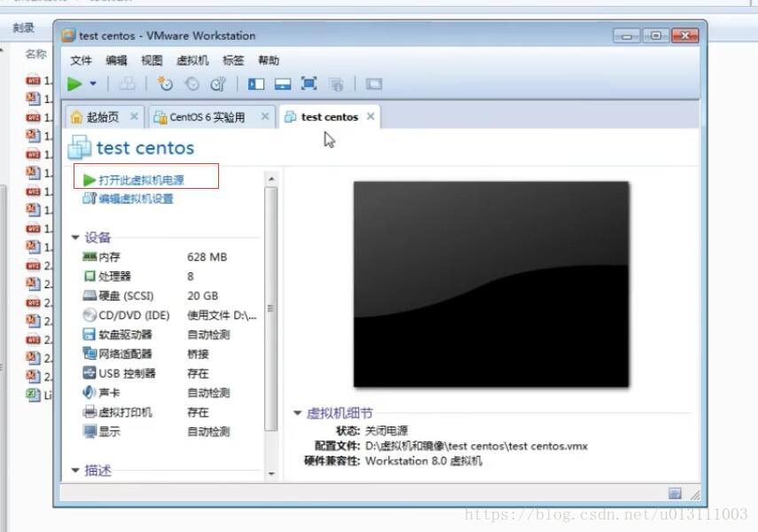Screen dimensions: 758x532
Task: Open the 虚拟机 menu
Action: pos(192,60)
